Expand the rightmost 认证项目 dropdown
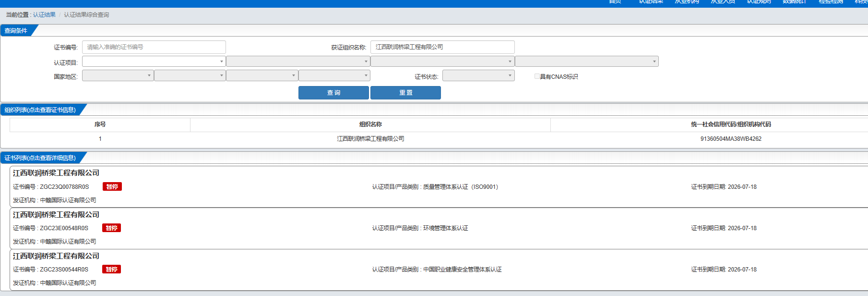The image size is (868, 296). (x=586, y=62)
